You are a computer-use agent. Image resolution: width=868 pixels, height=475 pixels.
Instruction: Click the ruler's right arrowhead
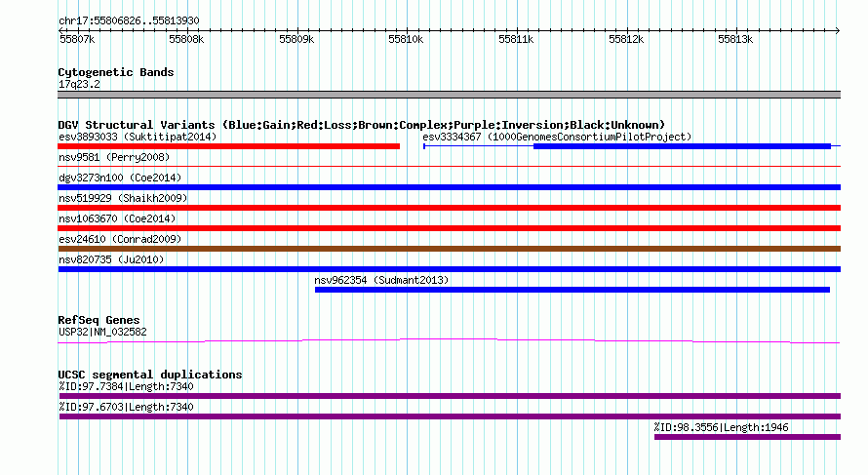click(838, 30)
